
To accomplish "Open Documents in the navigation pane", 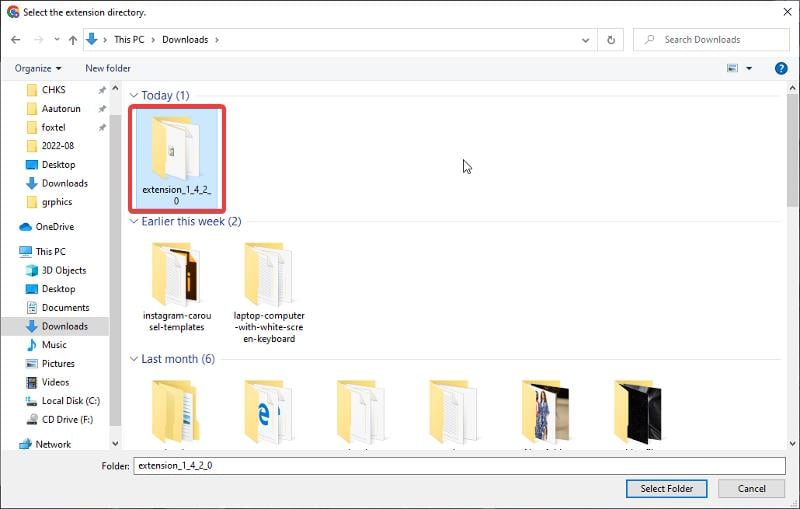I will pos(65,308).
